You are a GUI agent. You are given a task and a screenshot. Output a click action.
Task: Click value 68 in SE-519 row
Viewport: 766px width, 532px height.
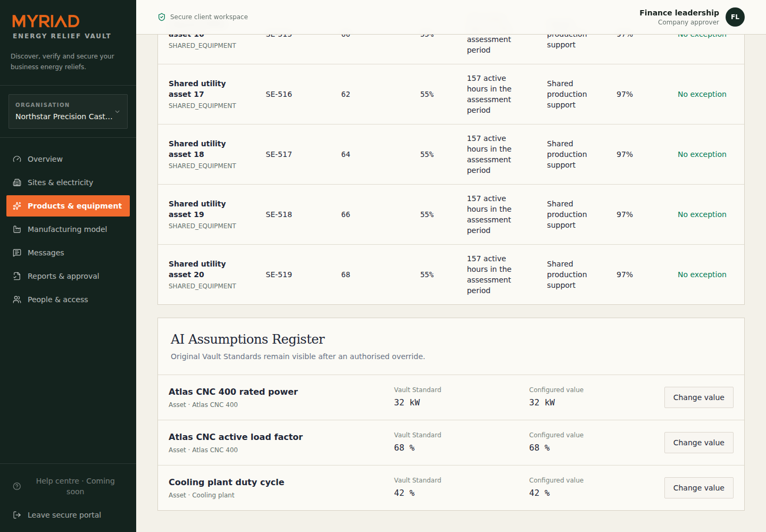pyautogui.click(x=346, y=275)
